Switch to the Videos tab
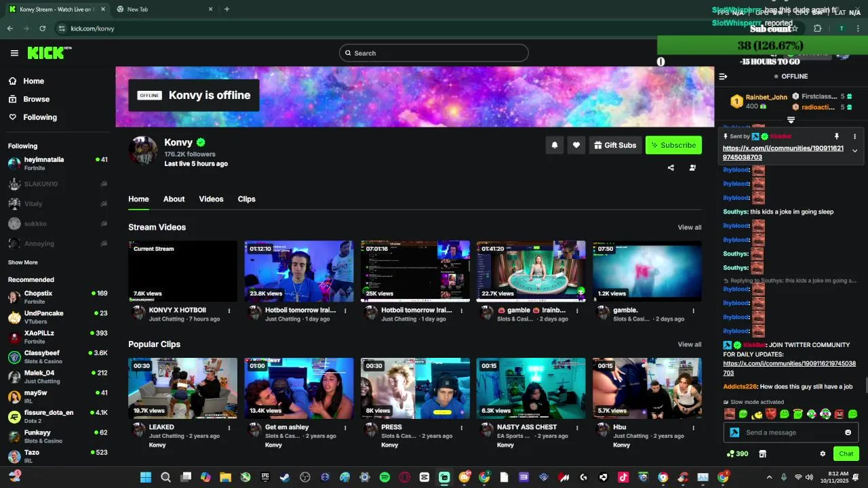Image resolution: width=868 pixels, height=488 pixels. 211,199
